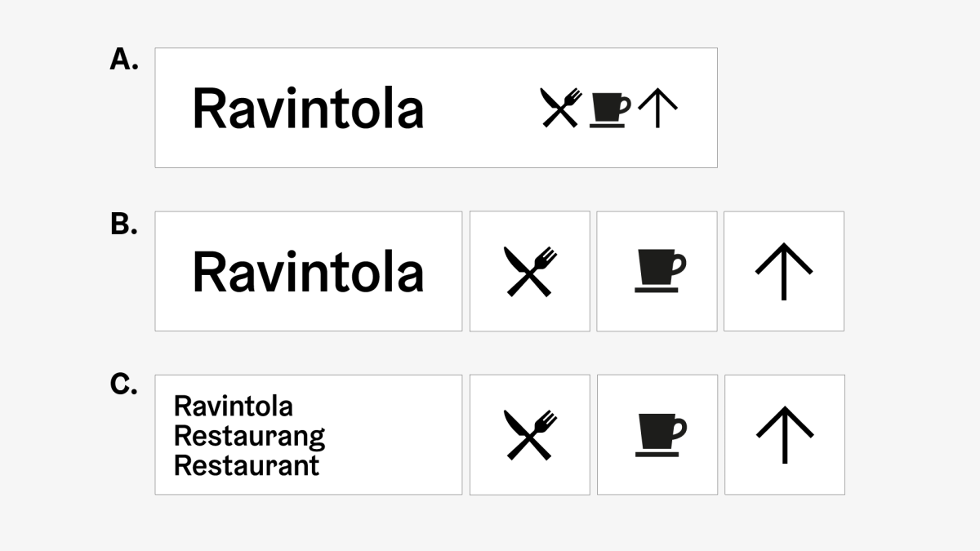Click the "Ravintola" word in sign A
This screenshot has height=551, width=980.
tap(308, 109)
